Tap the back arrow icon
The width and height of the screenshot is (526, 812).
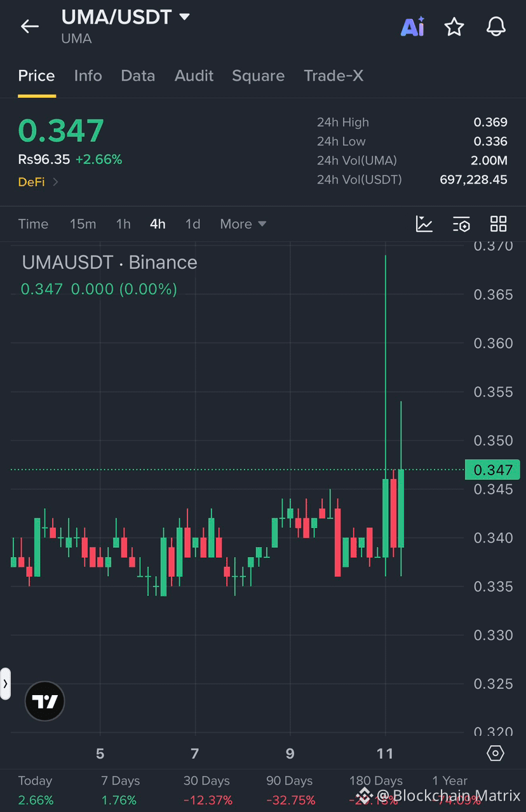[x=30, y=26]
